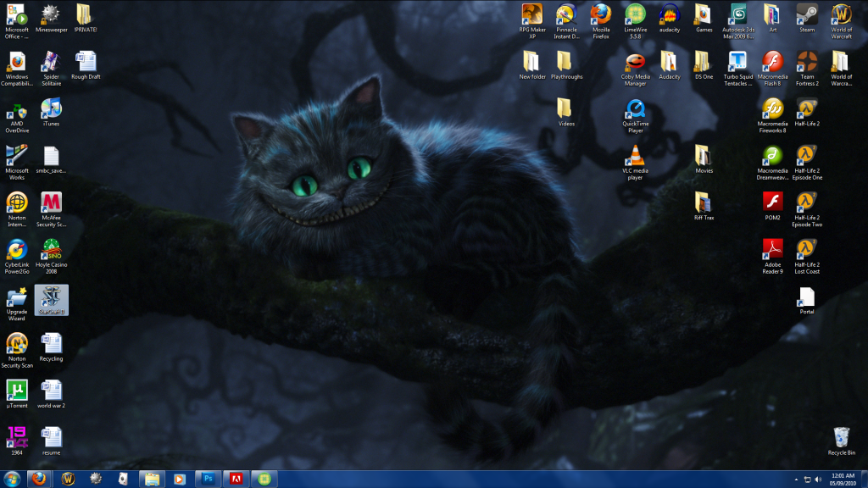Open Macromedia Dreamweaver shortcut
Viewport: 868px width, 488px height.
pos(772,162)
